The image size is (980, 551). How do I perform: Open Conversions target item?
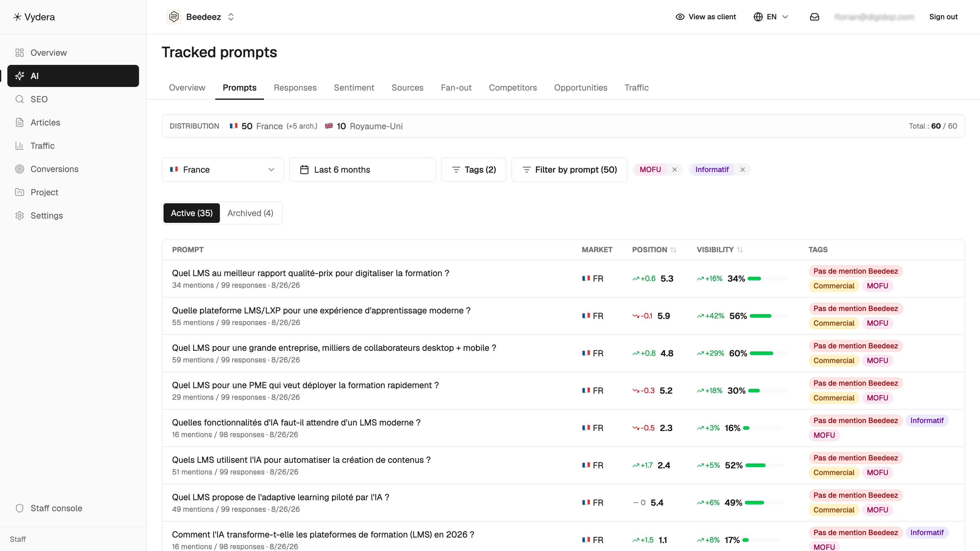73,169
